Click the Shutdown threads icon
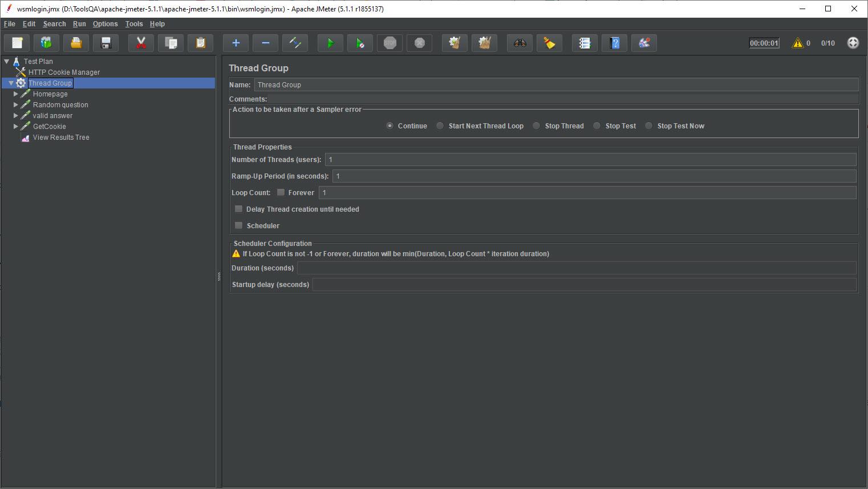868x489 pixels. coord(420,43)
